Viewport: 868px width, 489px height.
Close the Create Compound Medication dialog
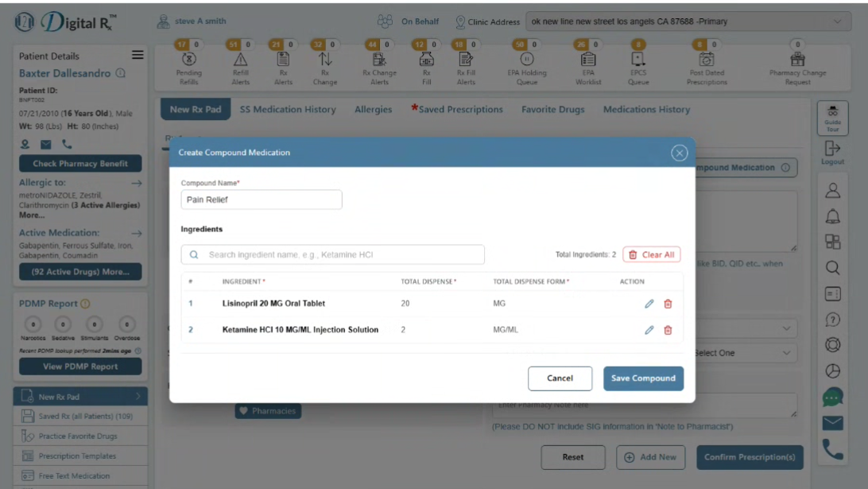point(680,153)
